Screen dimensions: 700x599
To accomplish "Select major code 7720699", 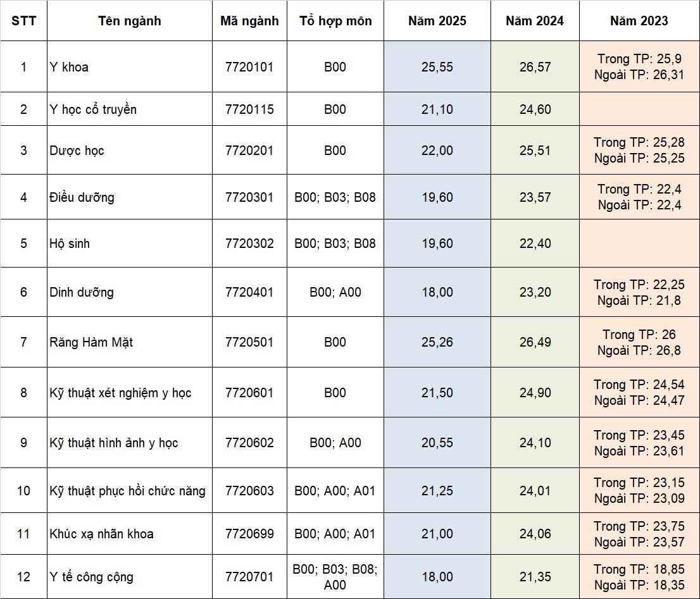I will pos(249,534).
